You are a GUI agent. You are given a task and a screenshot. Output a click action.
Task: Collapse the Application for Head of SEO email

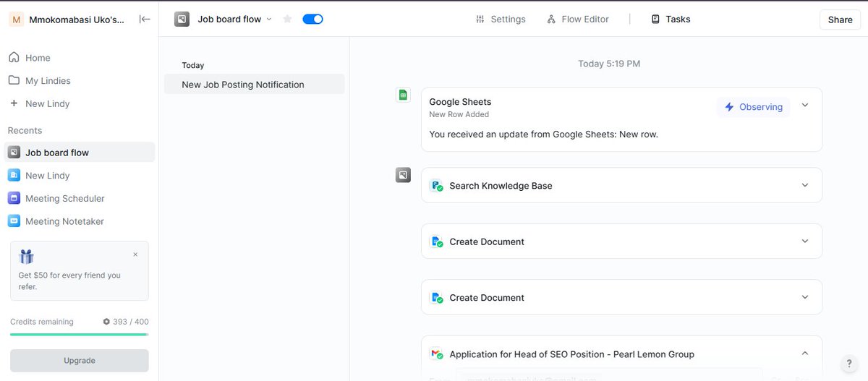(x=805, y=354)
